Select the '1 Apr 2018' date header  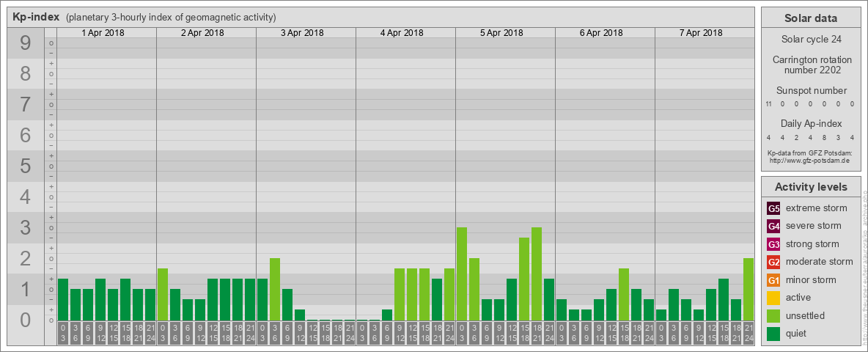point(103,33)
